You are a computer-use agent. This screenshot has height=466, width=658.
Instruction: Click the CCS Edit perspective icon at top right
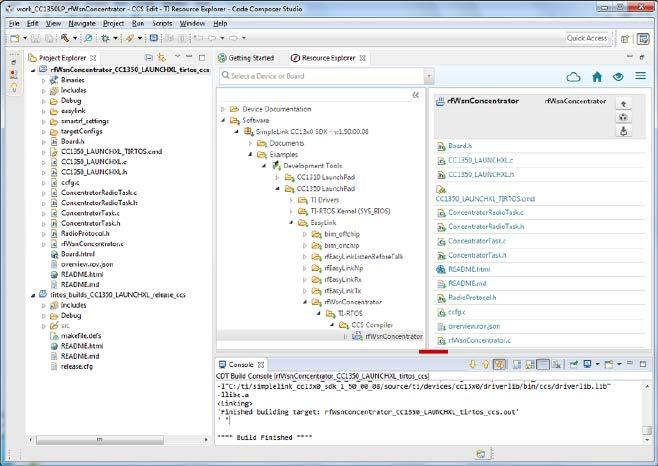pos(643,39)
